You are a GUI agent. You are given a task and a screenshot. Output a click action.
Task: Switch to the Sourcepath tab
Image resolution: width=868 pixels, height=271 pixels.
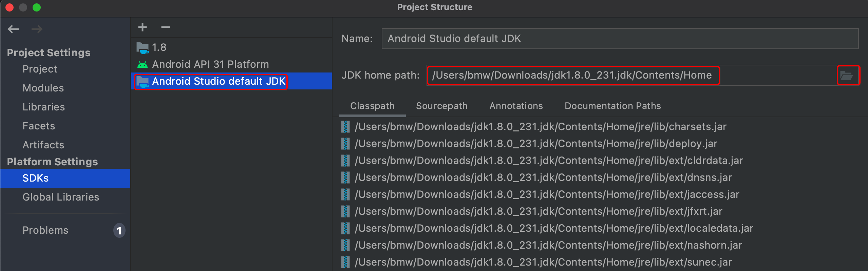point(442,106)
